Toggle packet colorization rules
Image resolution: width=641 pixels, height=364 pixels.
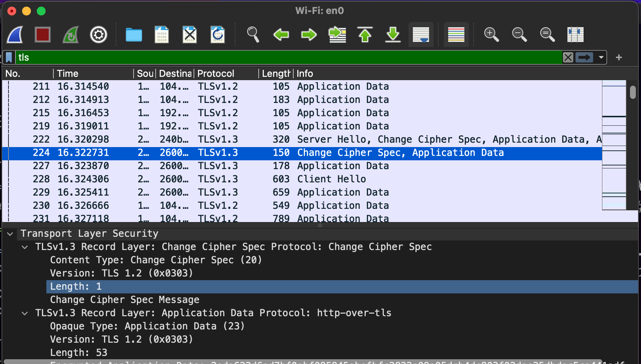click(x=456, y=35)
